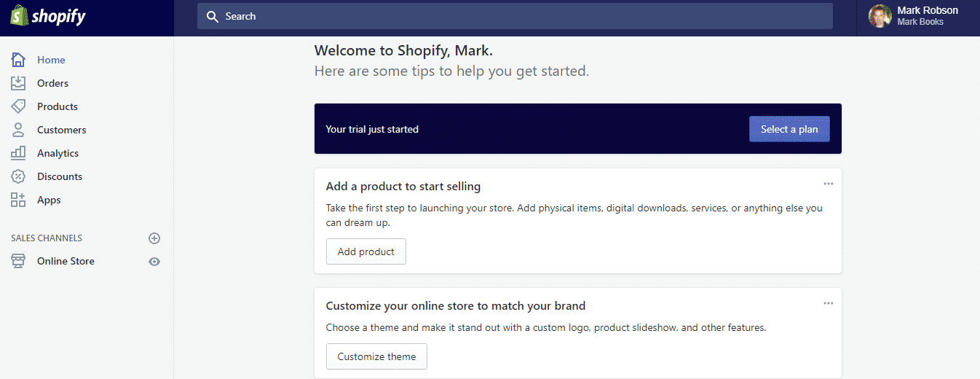Click the Customize theme button
This screenshot has height=379, width=980.
click(376, 356)
